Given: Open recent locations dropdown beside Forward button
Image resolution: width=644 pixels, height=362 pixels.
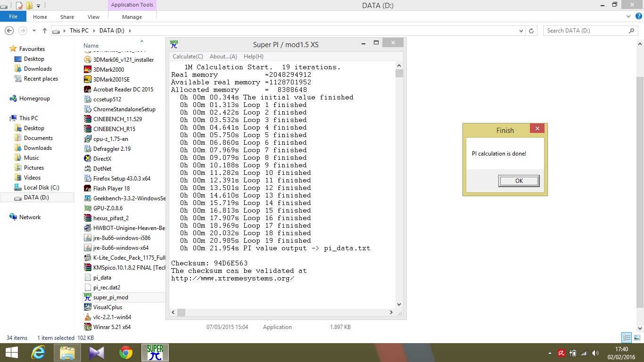Looking at the screenshot, I should 34,31.
